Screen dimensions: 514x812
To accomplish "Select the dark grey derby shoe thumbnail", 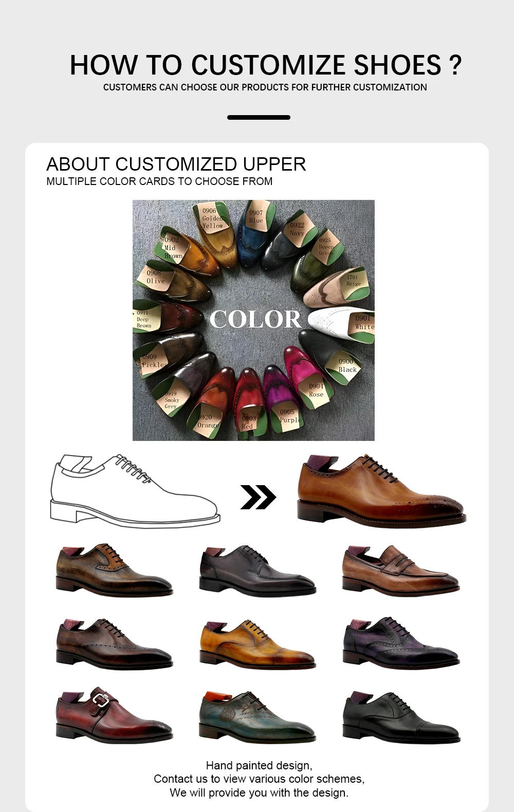I will coord(258,570).
